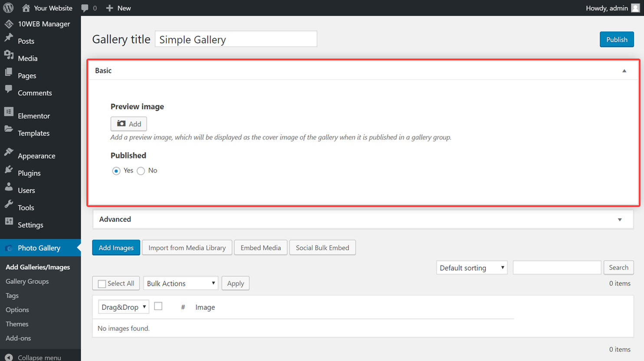644x361 pixels.
Task: Click the Media icon in sidebar
Action: coord(9,55)
